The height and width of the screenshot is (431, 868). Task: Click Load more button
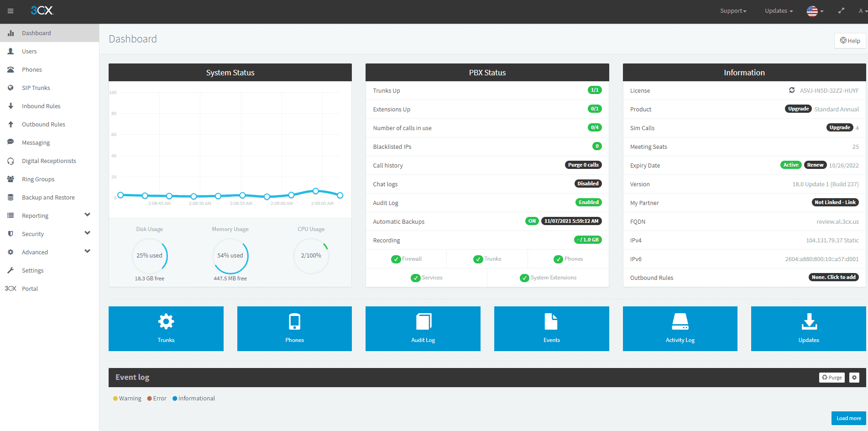849,418
